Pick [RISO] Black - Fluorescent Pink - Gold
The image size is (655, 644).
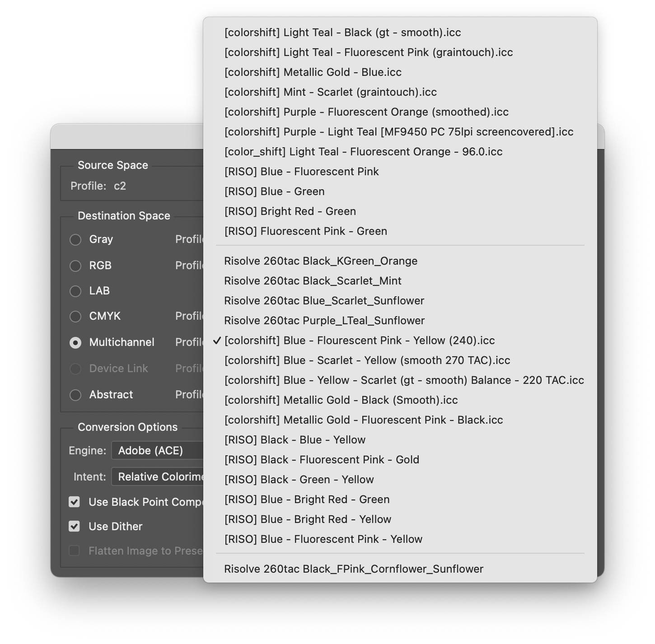point(400,460)
